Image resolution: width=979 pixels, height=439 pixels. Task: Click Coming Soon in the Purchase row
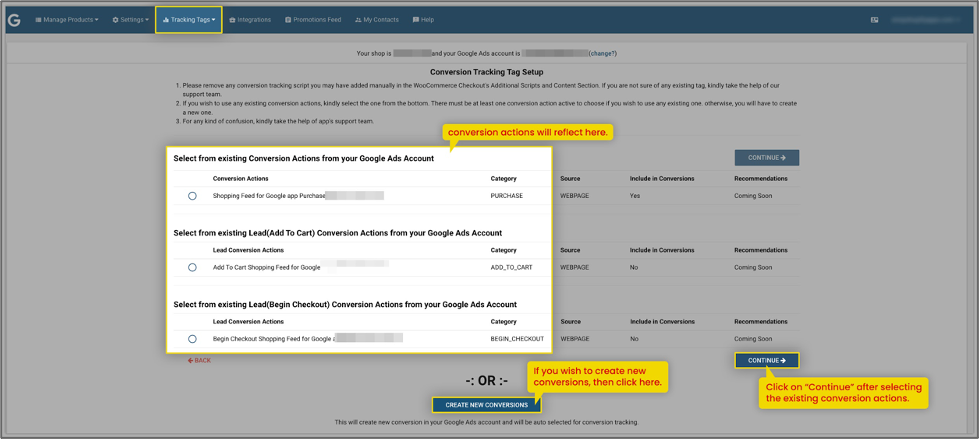point(753,195)
